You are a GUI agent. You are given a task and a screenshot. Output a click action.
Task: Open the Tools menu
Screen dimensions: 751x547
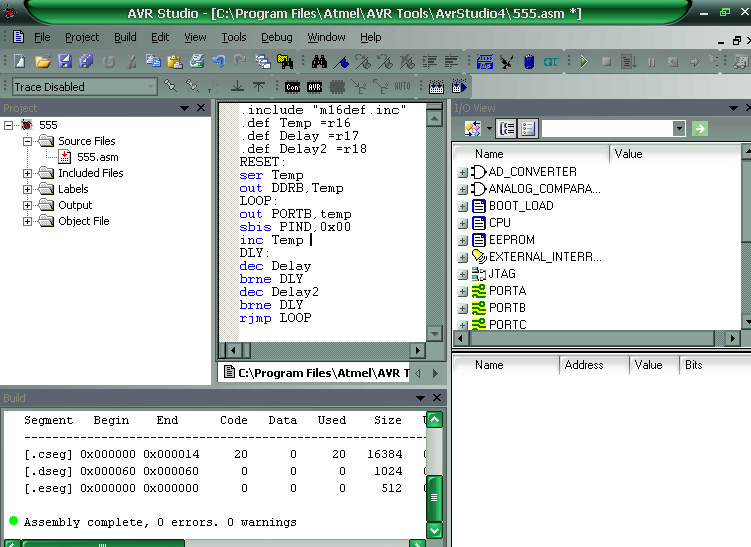click(234, 37)
